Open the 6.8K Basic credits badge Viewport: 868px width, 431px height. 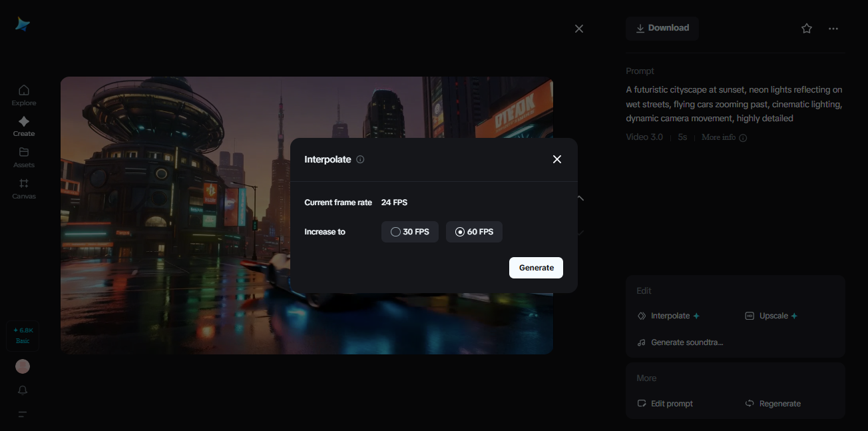(x=23, y=336)
